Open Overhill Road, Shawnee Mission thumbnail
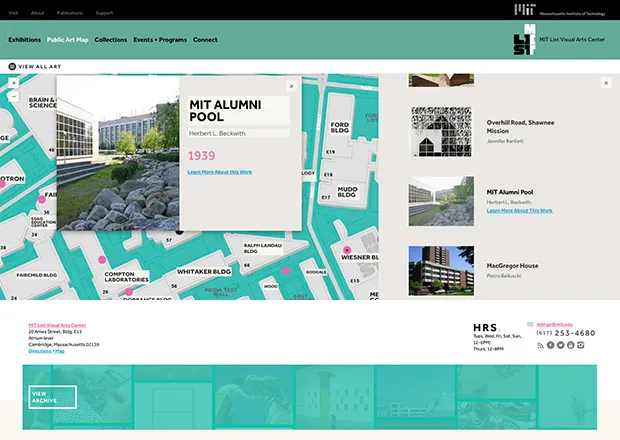The width and height of the screenshot is (620, 440). (441, 132)
